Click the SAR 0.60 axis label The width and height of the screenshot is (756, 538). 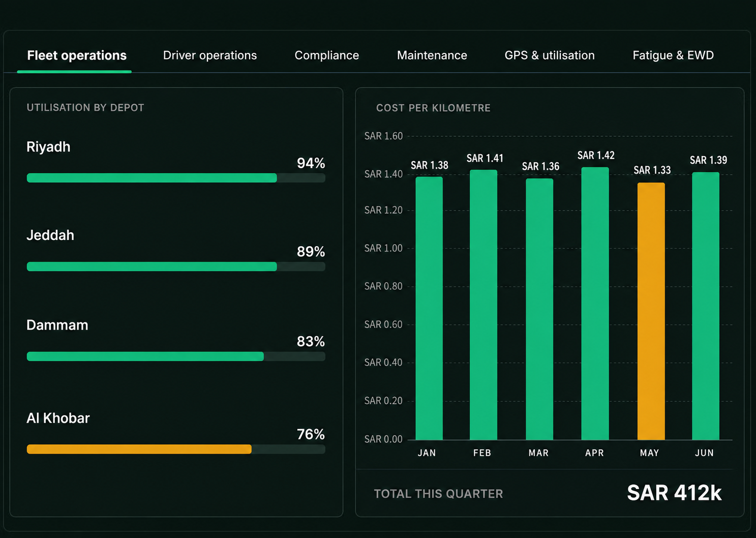383,324
